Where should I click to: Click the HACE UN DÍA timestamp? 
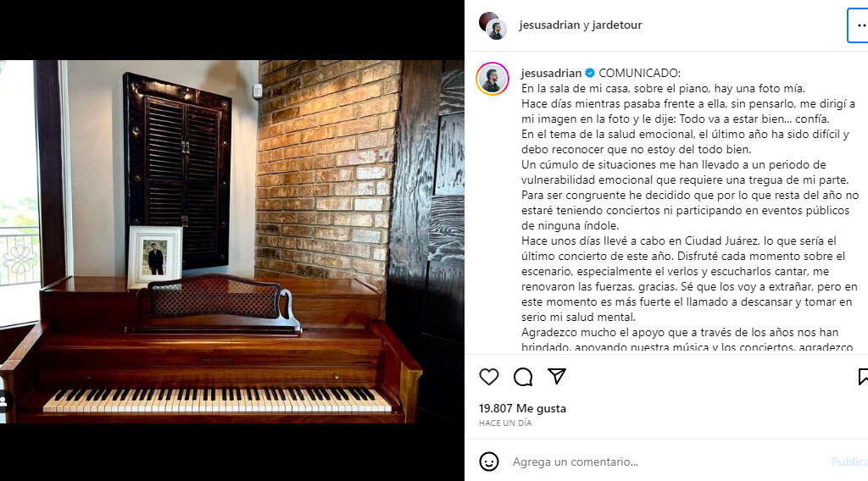[505, 423]
